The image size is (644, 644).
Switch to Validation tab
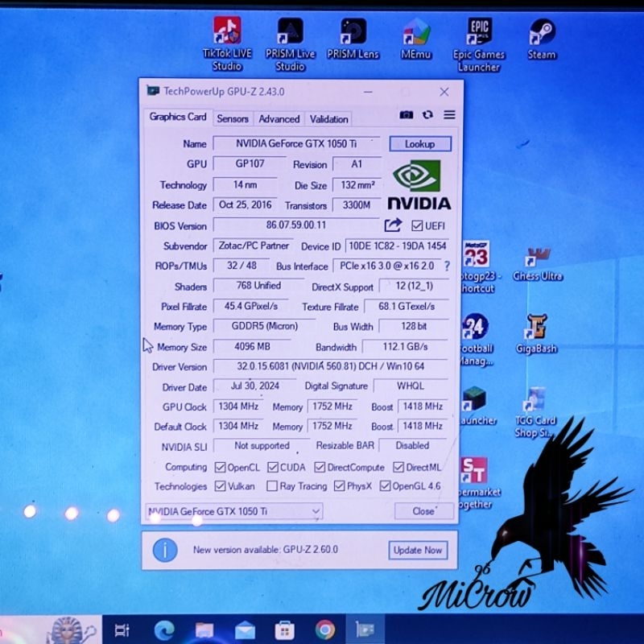coord(329,119)
